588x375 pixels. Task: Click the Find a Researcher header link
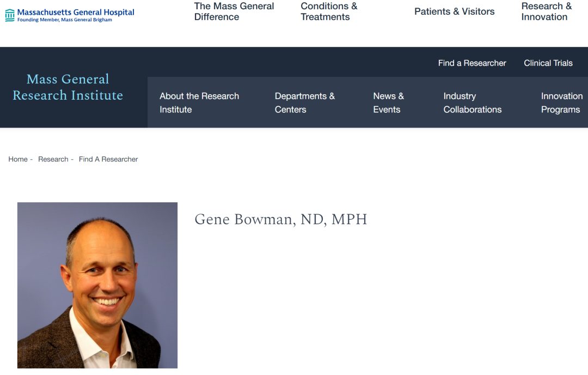pyautogui.click(x=472, y=63)
